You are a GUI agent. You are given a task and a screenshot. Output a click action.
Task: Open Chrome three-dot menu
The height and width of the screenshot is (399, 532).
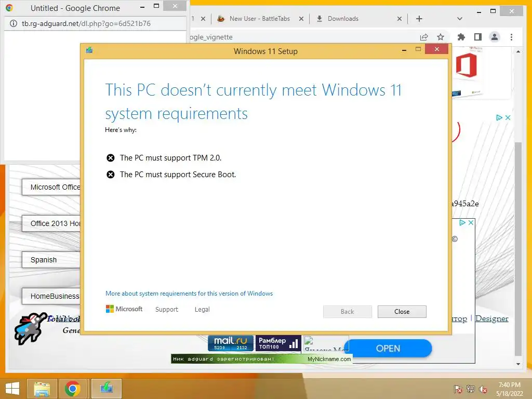pos(511,37)
